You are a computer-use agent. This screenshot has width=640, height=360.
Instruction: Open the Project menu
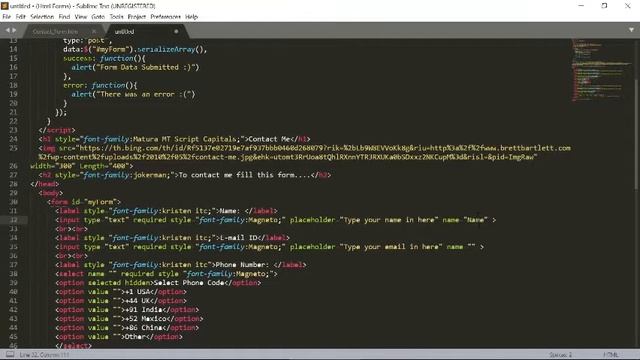[136, 17]
